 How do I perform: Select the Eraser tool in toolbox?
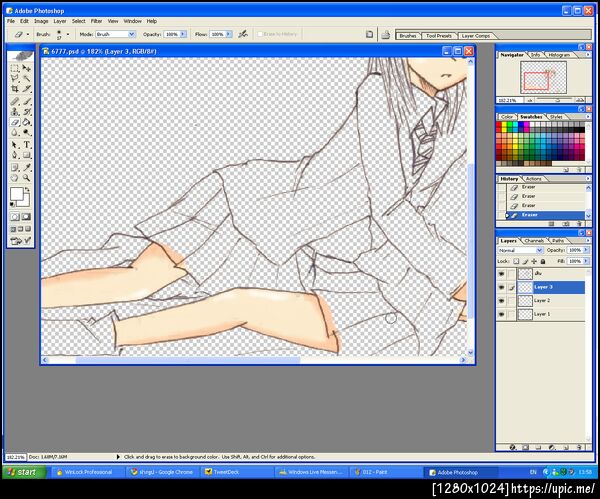[15, 122]
